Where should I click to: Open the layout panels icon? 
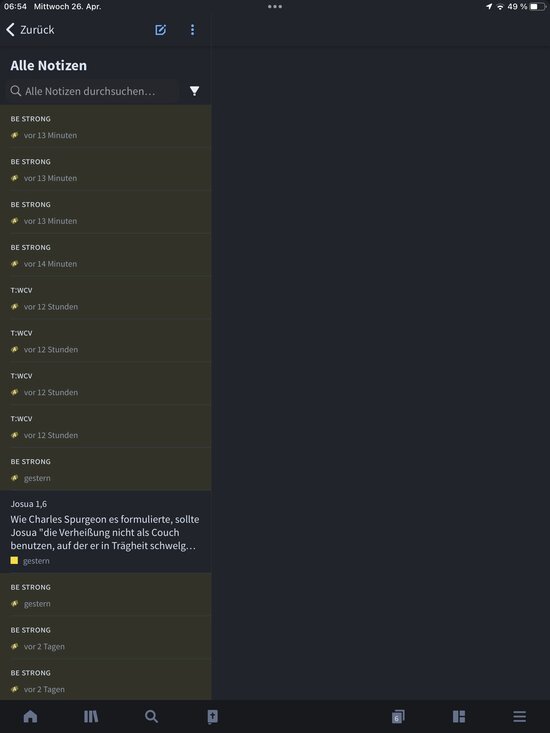(459, 716)
